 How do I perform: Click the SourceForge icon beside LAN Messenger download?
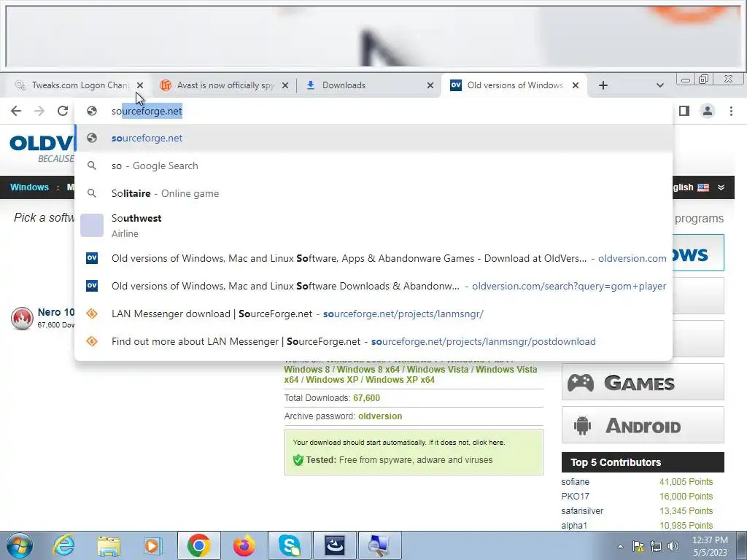tap(91, 314)
